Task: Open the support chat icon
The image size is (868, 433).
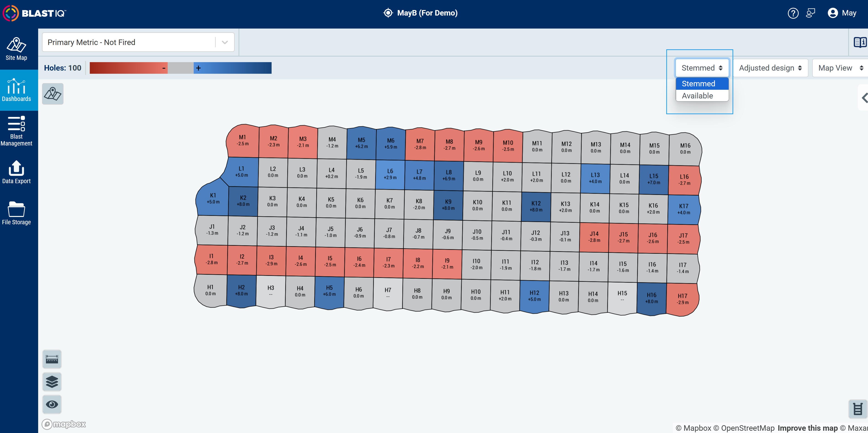Action: click(x=810, y=13)
